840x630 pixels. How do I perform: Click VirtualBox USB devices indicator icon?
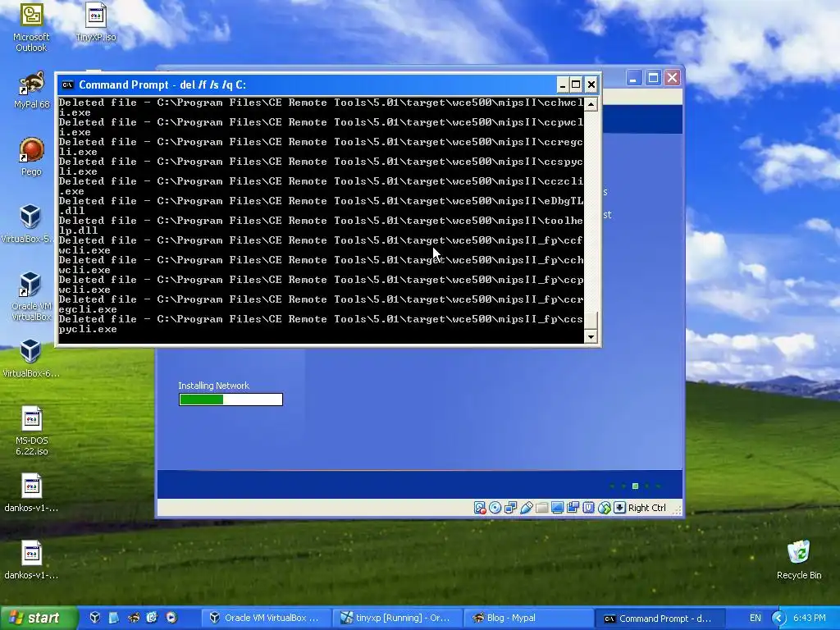pyautogui.click(x=526, y=508)
